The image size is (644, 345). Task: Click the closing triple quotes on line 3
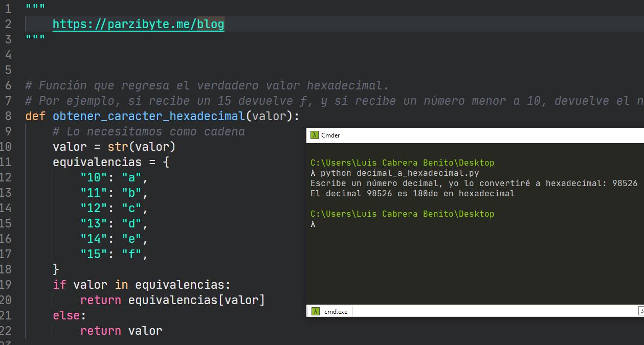[35, 38]
